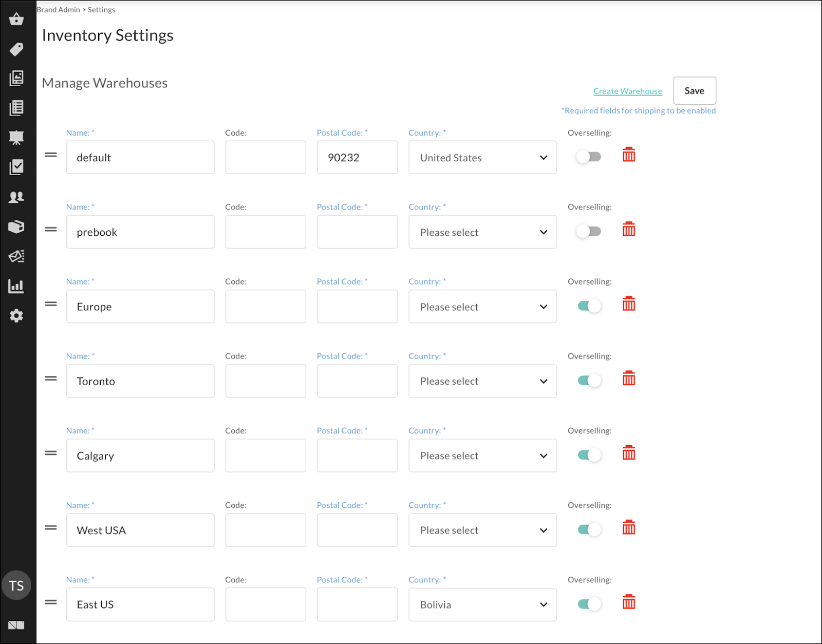Turn off overselling for East US
822x644 pixels.
pos(589,604)
